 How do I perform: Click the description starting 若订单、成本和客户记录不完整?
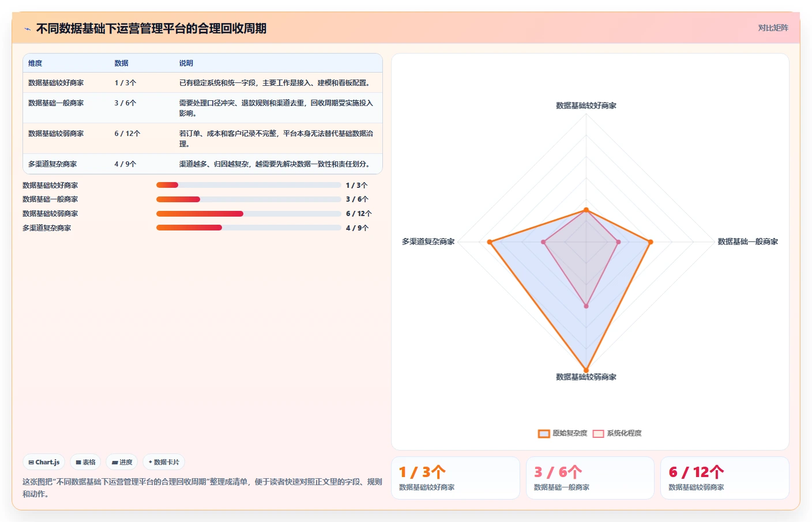[276, 139]
